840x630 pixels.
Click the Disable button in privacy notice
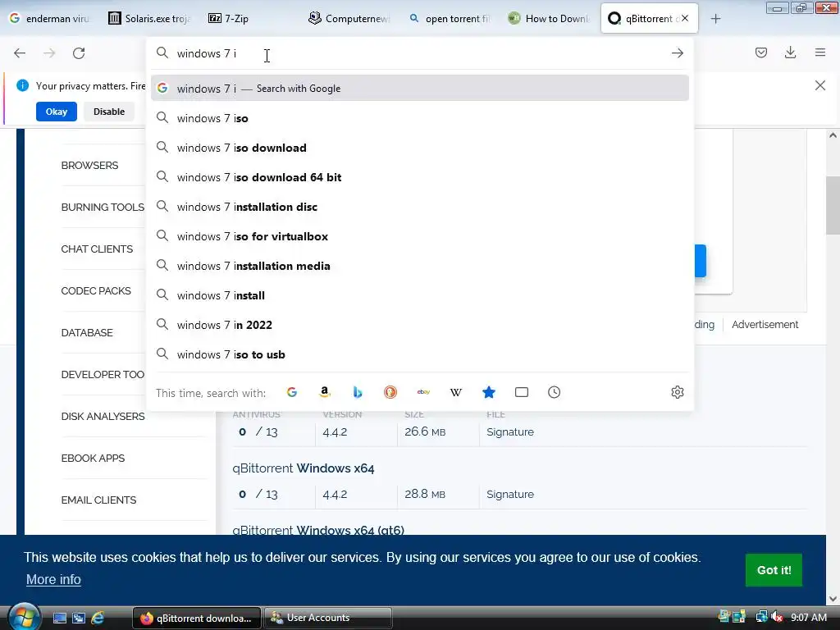click(x=109, y=112)
